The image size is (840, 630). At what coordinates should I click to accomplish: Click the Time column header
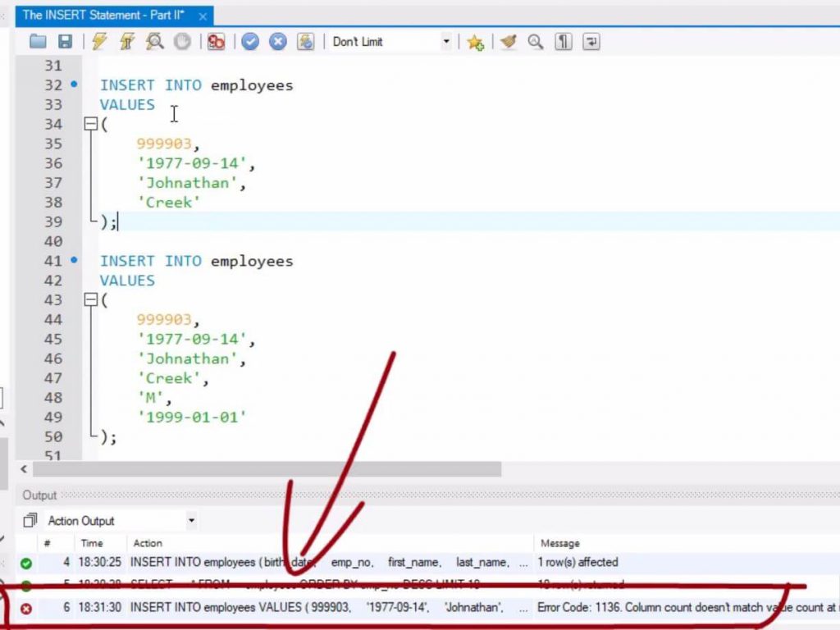tap(92, 543)
